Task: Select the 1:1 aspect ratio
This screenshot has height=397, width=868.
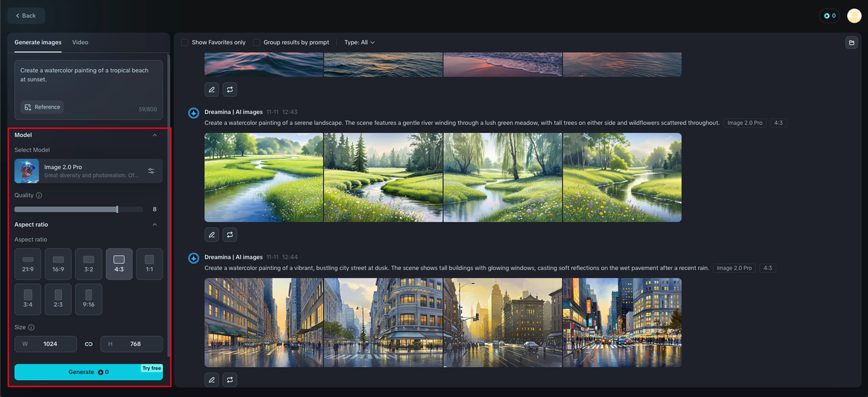Action: point(149,264)
